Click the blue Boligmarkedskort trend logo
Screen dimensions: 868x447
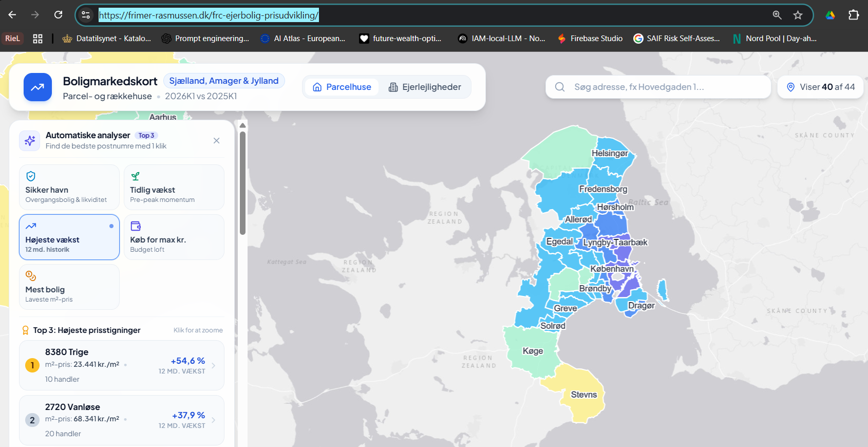click(37, 87)
